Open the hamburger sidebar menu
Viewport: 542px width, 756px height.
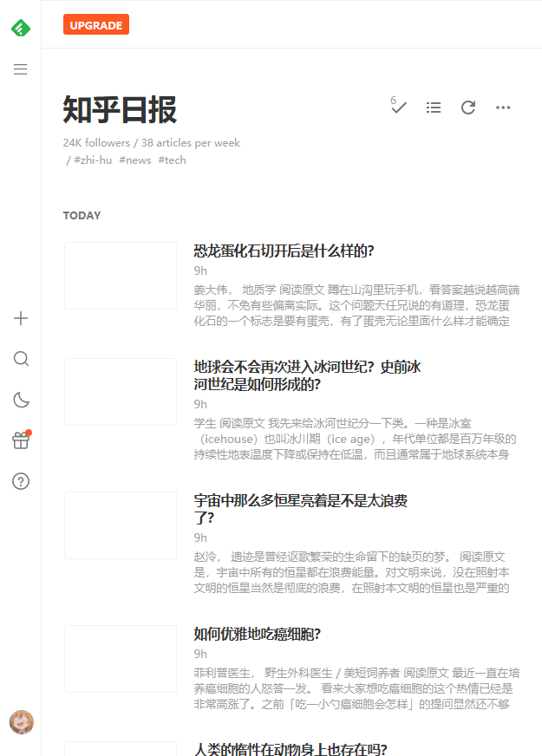pos(21,69)
